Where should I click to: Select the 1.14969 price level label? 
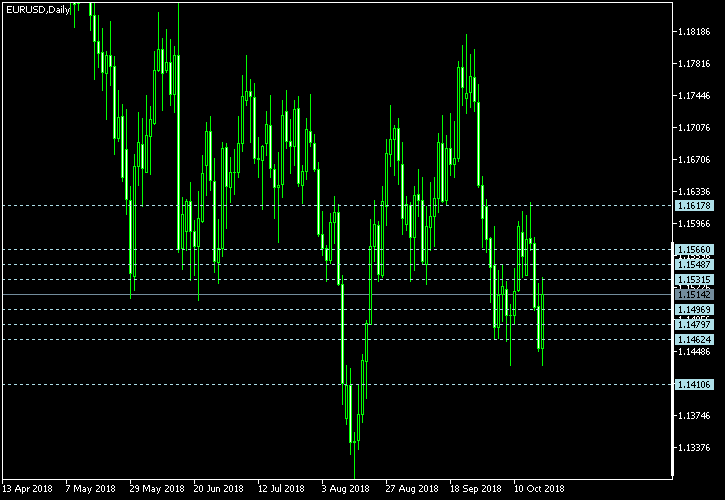click(694, 309)
